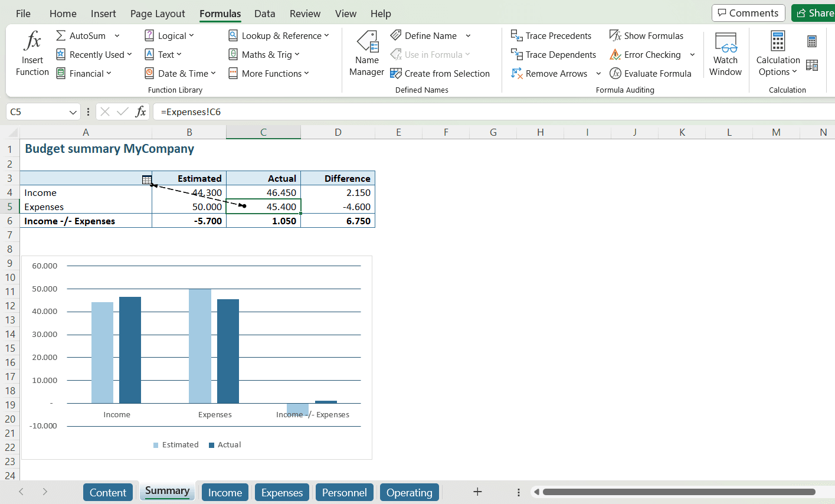The image size is (835, 504).
Task: Click the Share button
Action: click(x=813, y=13)
